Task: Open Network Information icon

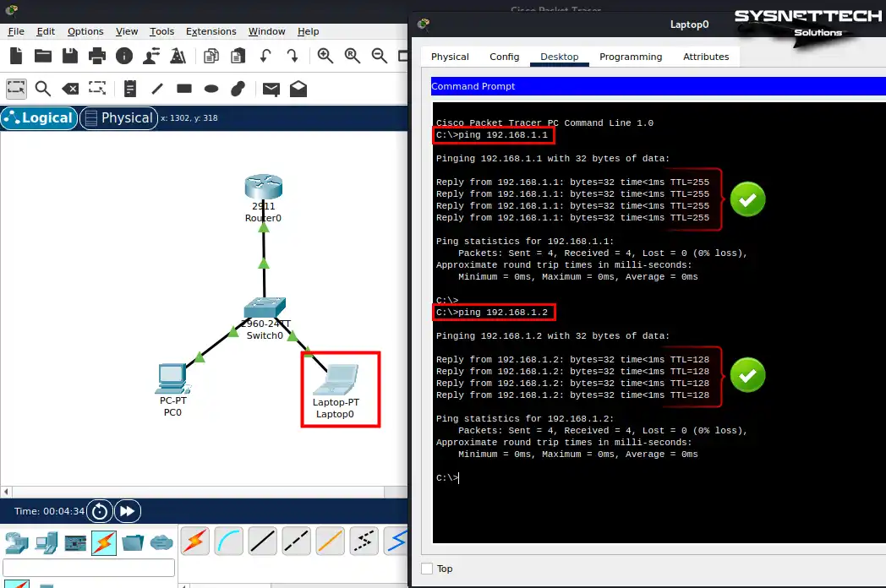Action: pos(124,56)
